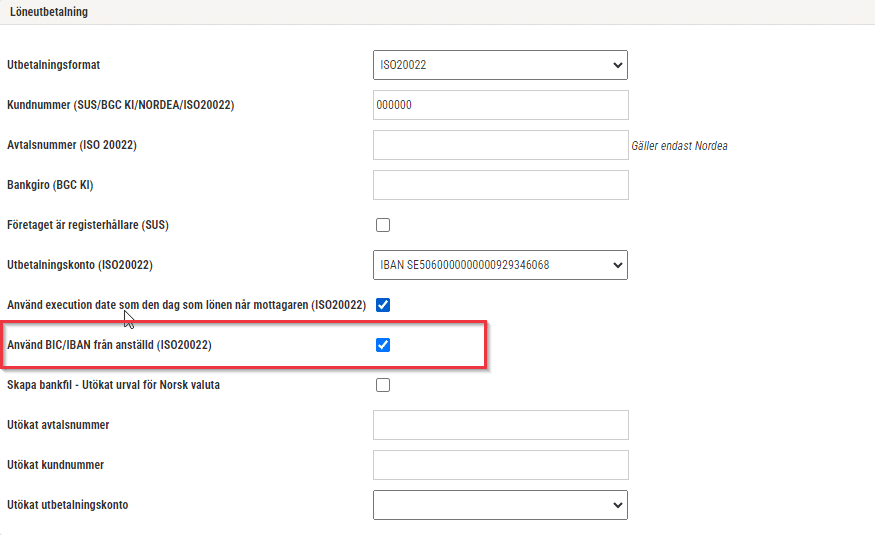Image resolution: width=875 pixels, height=535 pixels.
Task: Uncheck the Använd execution date checkbox
Action: (383, 305)
